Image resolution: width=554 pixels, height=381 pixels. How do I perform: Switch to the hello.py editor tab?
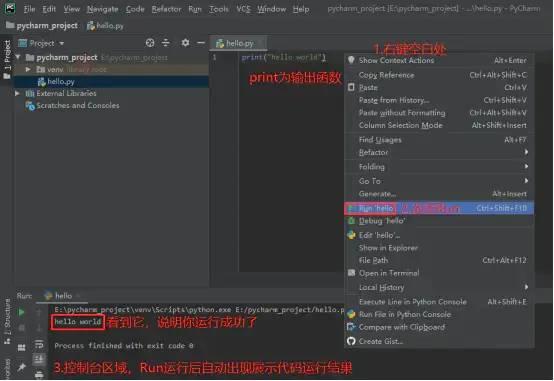click(x=238, y=43)
